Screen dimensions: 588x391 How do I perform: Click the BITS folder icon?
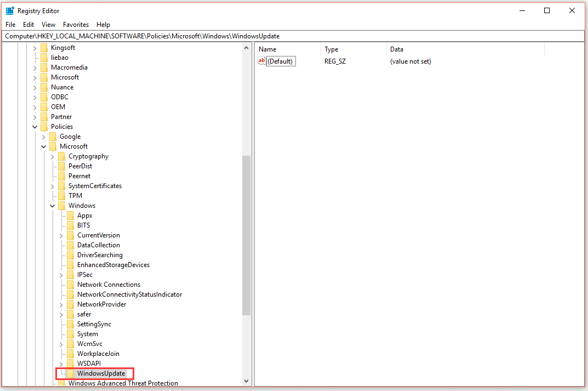coord(71,225)
